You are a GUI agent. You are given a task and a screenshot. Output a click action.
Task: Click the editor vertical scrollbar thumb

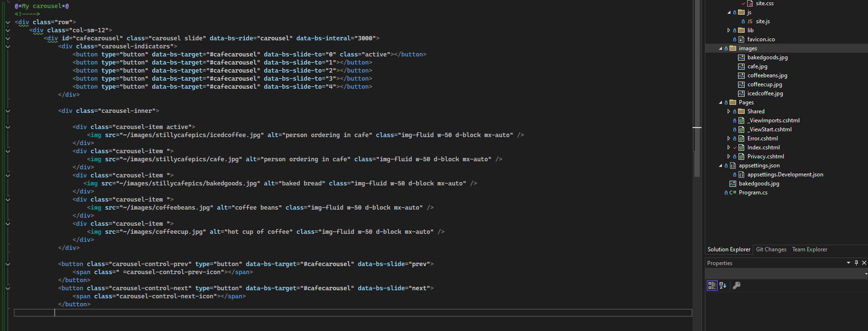pyautogui.click(x=697, y=88)
